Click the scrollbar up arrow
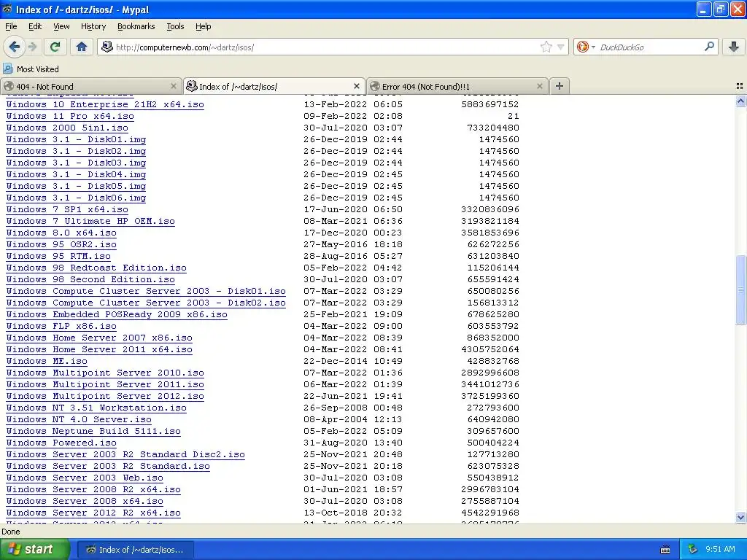 point(741,101)
